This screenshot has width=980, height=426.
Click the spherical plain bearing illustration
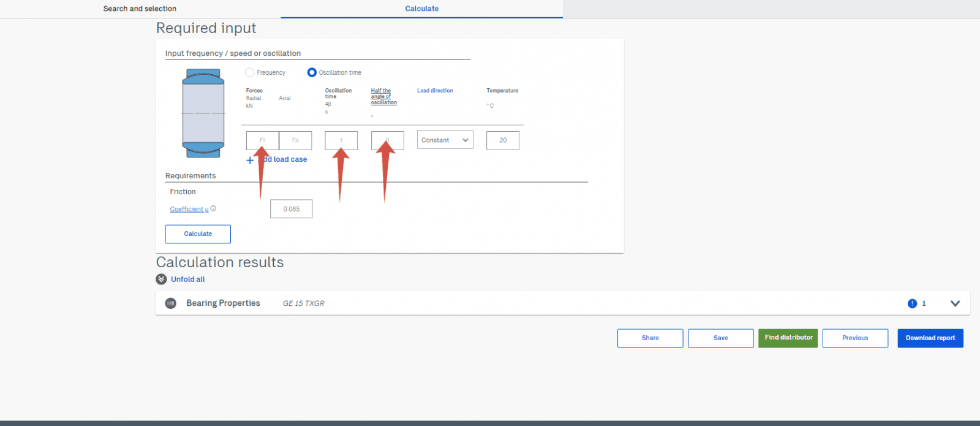[203, 113]
